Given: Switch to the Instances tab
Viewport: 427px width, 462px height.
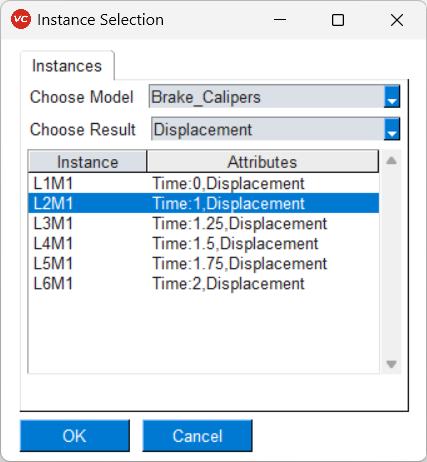Looking at the screenshot, I should click(67, 66).
